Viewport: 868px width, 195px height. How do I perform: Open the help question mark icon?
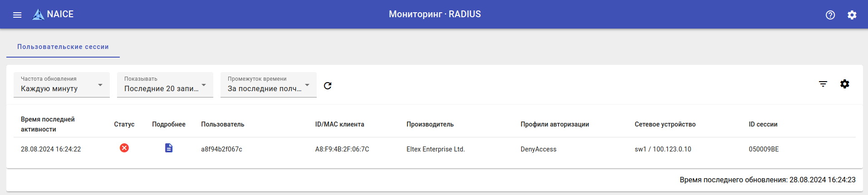coord(830,15)
